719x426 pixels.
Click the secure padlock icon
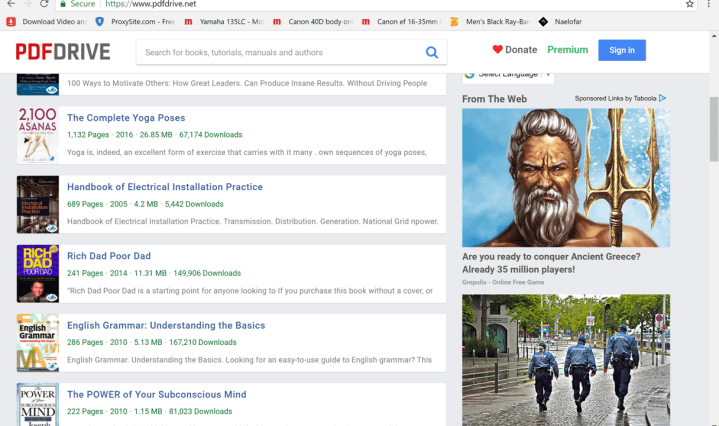[x=63, y=4]
